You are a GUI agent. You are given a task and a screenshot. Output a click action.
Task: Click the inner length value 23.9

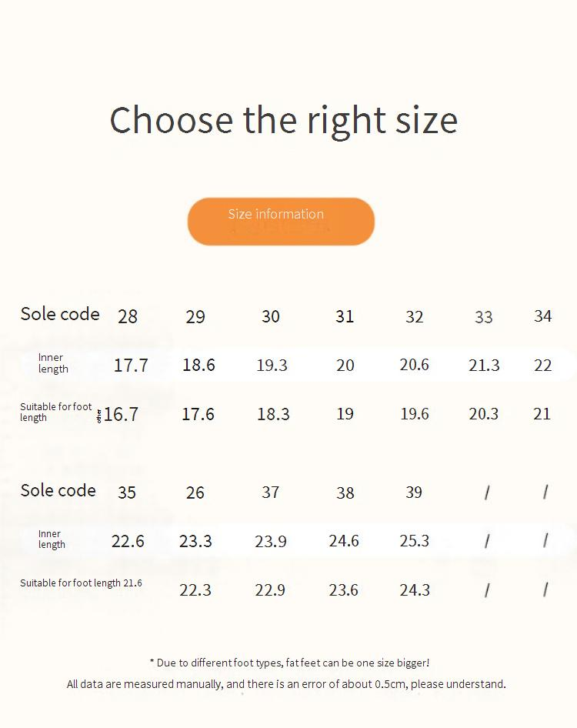(x=271, y=542)
